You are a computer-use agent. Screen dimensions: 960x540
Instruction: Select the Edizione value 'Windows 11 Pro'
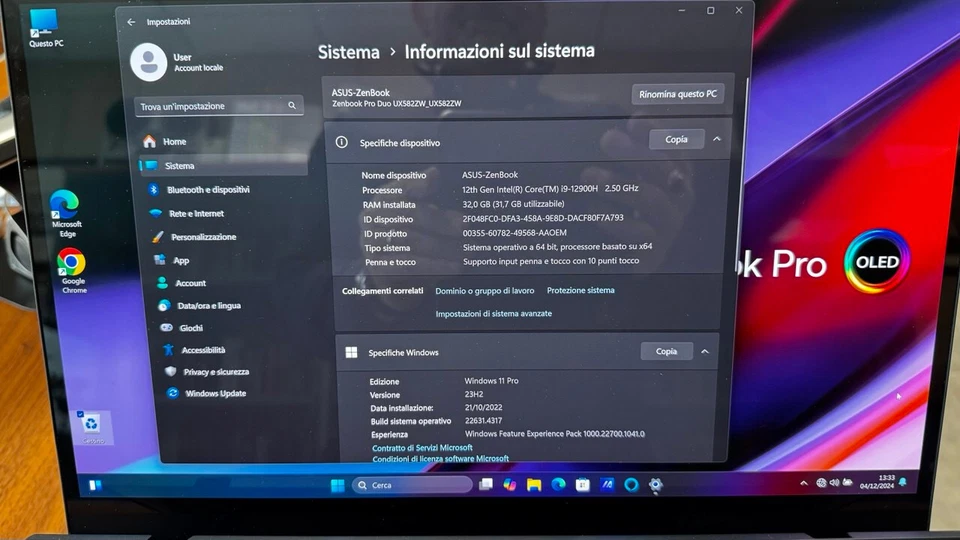click(491, 381)
